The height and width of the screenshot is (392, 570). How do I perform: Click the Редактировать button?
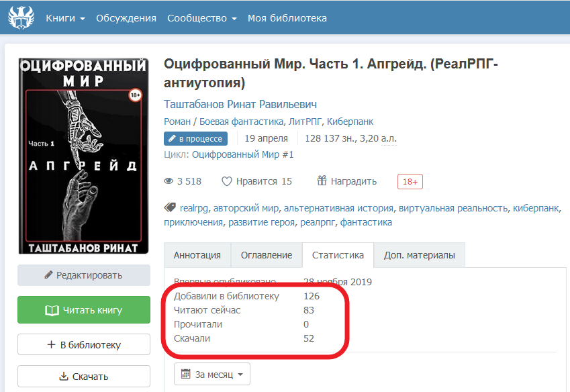[84, 275]
